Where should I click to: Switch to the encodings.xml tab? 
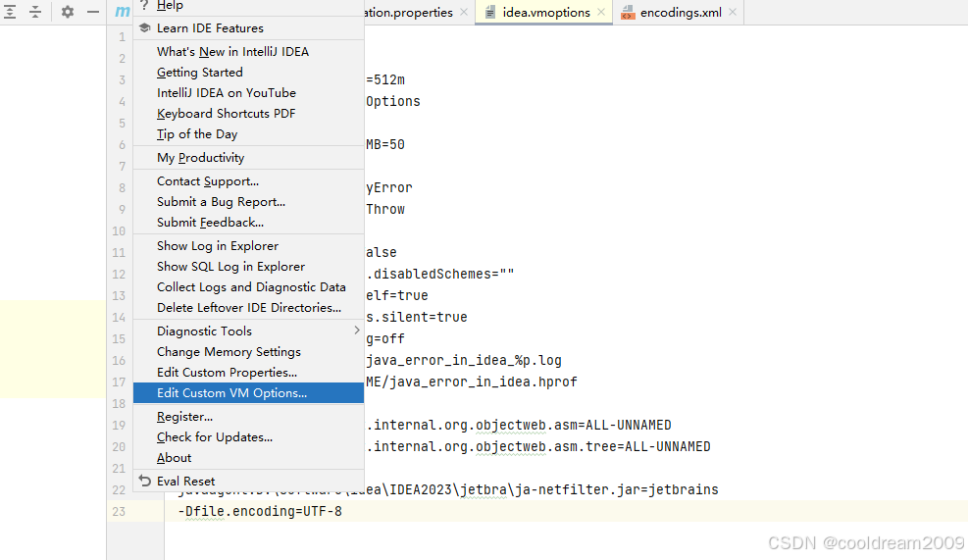[x=679, y=13]
